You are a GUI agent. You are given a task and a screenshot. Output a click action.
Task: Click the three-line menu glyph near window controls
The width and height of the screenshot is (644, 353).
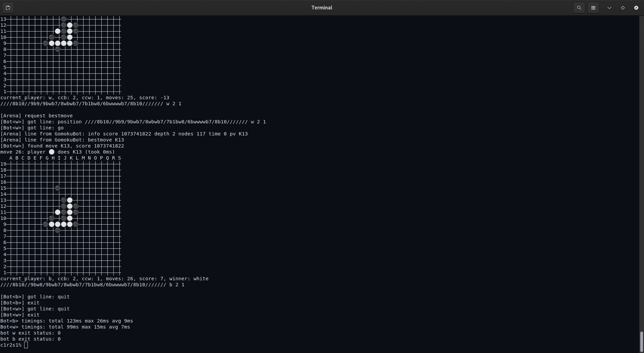tap(594, 7)
